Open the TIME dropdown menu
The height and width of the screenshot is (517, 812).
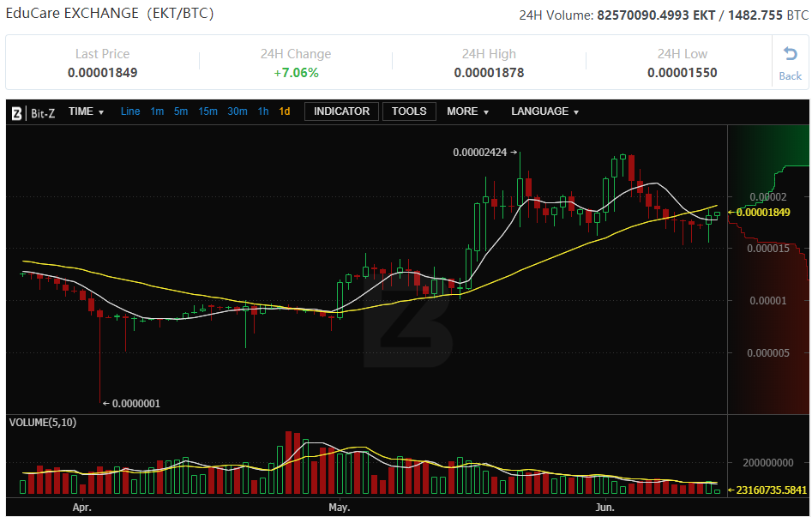tap(86, 111)
